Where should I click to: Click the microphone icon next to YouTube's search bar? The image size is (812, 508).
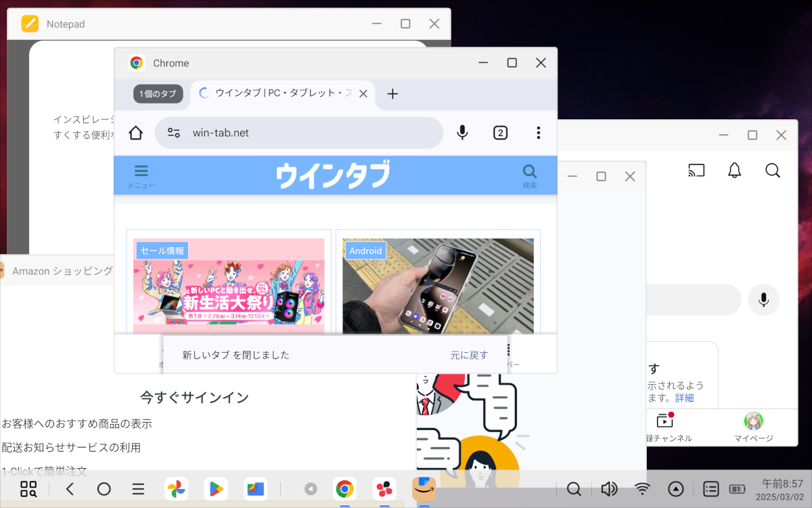coord(763,299)
